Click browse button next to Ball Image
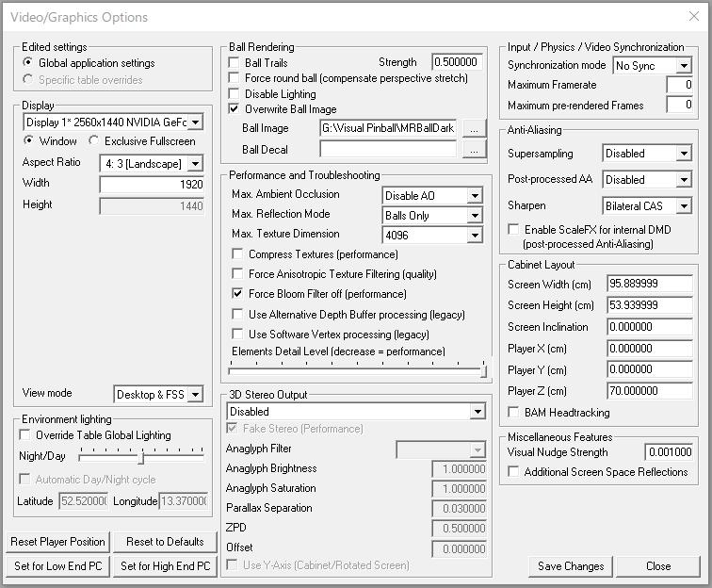 (475, 128)
